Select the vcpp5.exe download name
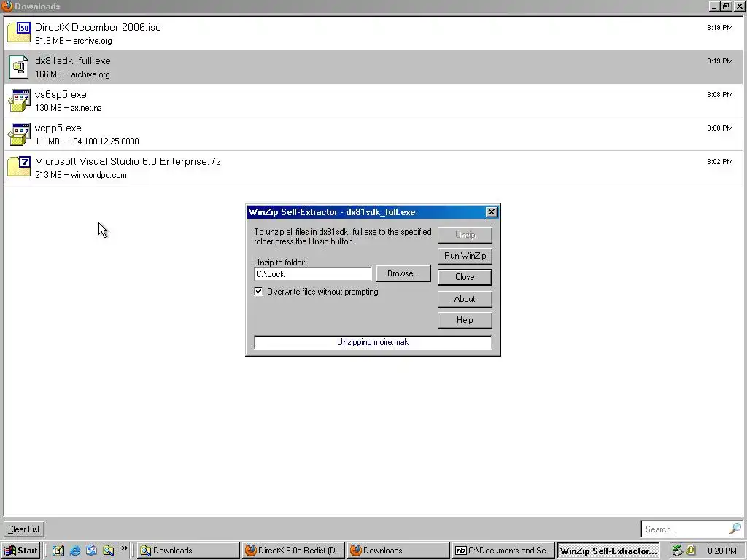The width and height of the screenshot is (747, 560). (x=58, y=128)
